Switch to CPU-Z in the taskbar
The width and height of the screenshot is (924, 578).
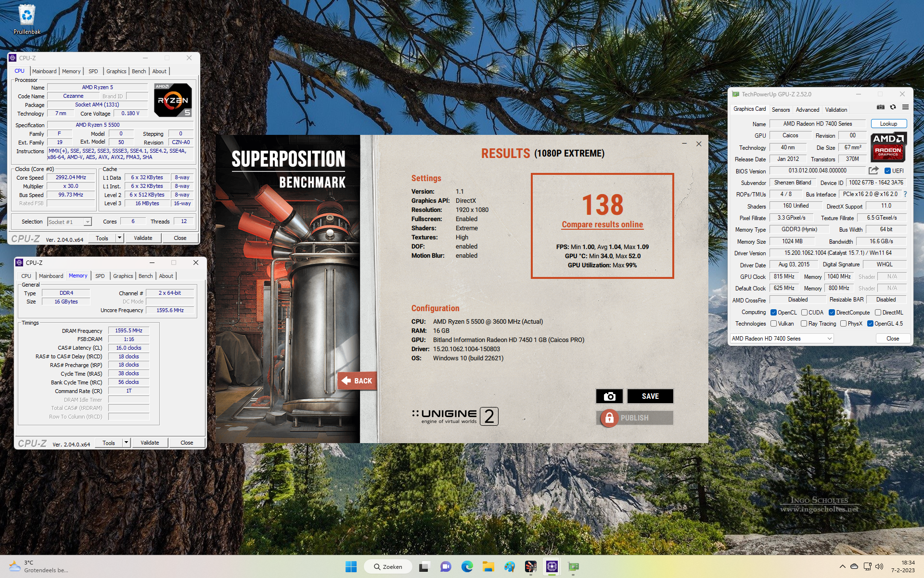coord(552,567)
